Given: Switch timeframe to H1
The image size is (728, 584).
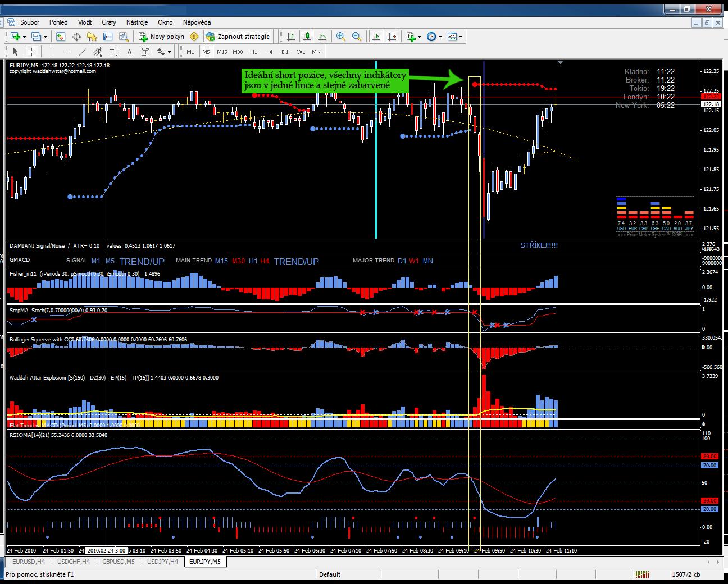Looking at the screenshot, I should [x=253, y=52].
